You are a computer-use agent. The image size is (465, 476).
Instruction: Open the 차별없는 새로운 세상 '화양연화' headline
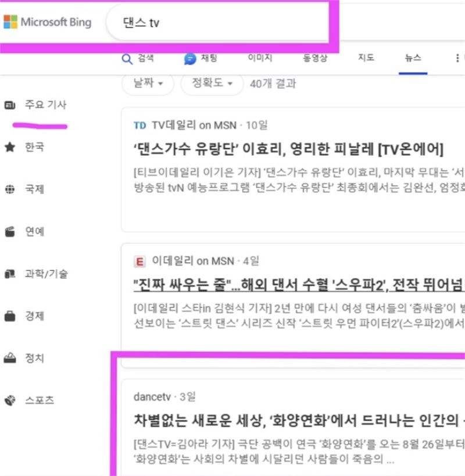[x=299, y=421]
